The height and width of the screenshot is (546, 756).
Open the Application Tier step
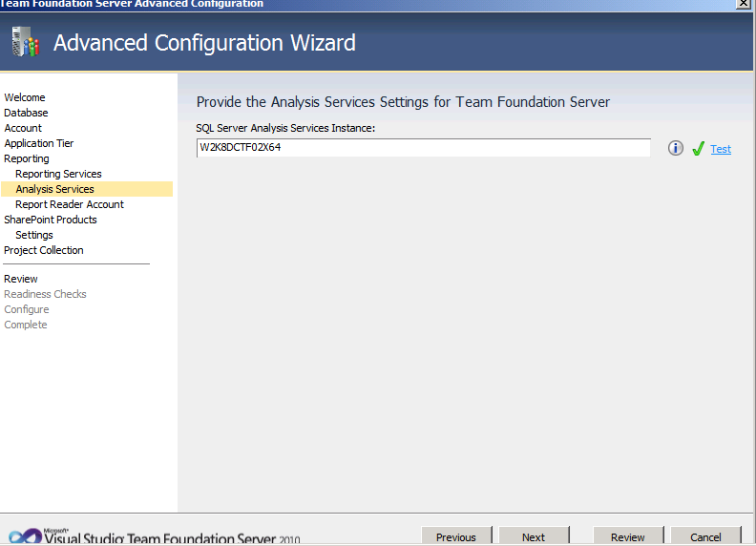(39, 143)
